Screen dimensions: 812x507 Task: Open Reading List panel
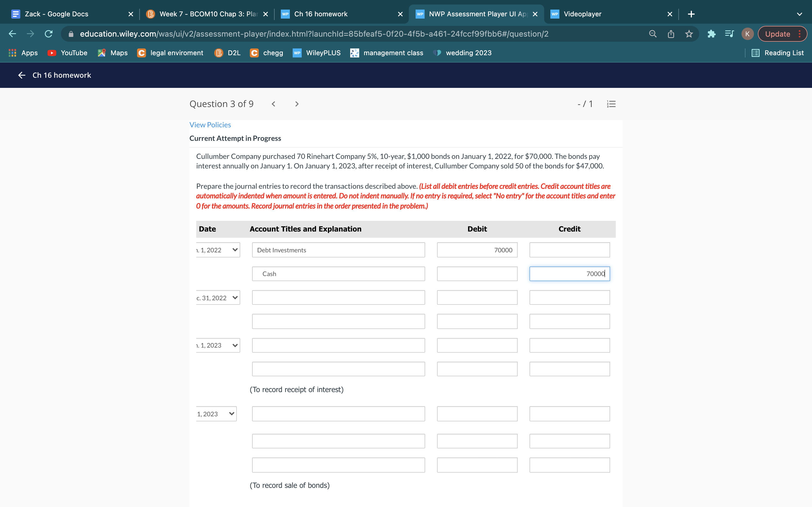[778, 53]
